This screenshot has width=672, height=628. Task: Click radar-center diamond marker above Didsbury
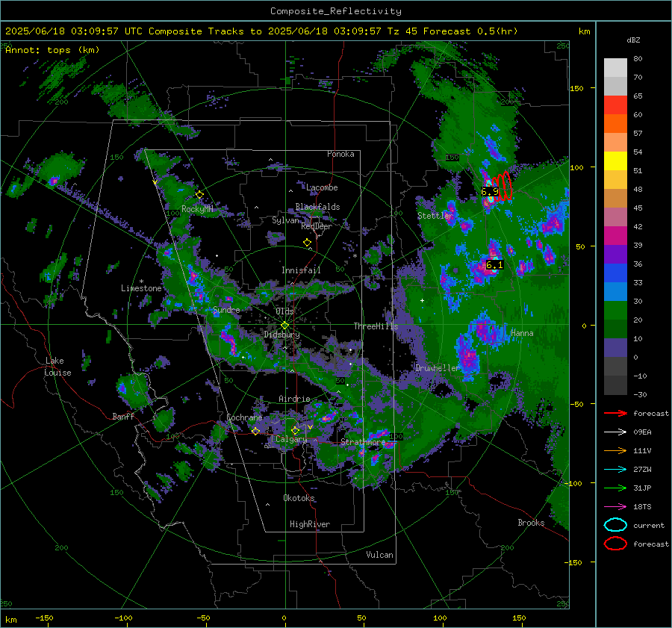coord(284,326)
